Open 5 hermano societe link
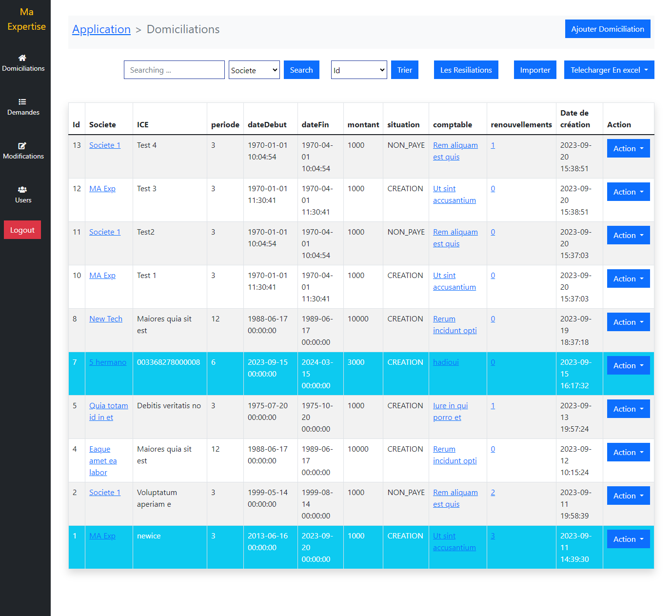Image resolution: width=672 pixels, height=616 pixels. pyautogui.click(x=108, y=362)
